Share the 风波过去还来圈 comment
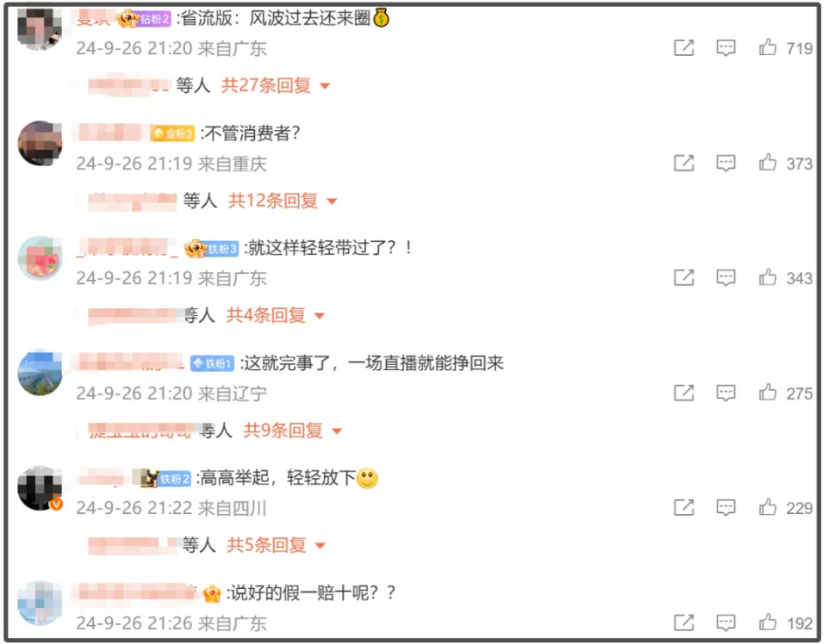This screenshot has height=644, width=827. coord(684,48)
